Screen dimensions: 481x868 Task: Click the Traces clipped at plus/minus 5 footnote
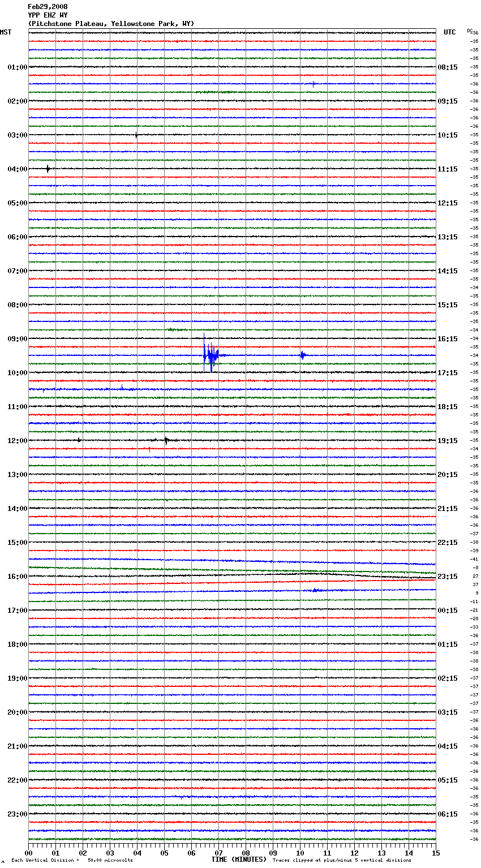click(342, 861)
